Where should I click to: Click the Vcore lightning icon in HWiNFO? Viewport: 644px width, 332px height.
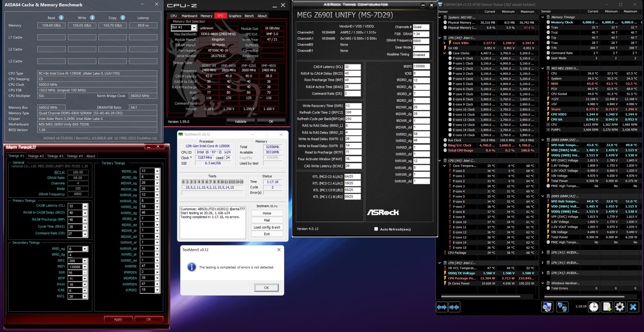pyautogui.click(x=548, y=109)
